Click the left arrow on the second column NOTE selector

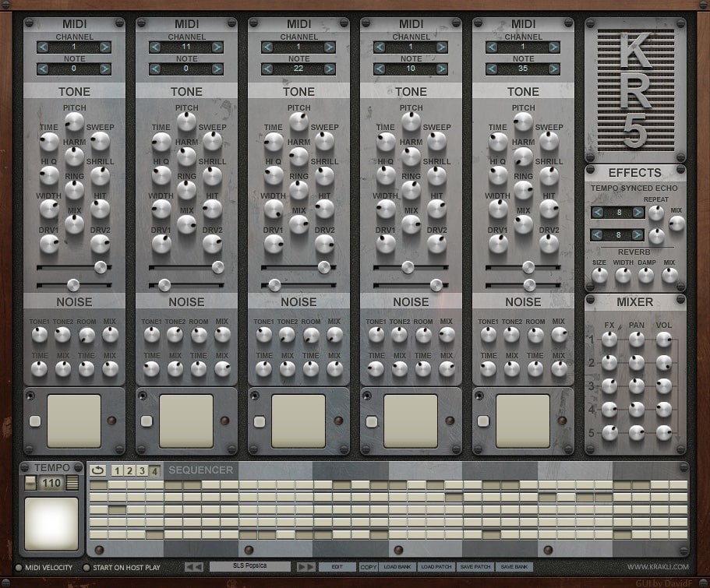pos(154,69)
